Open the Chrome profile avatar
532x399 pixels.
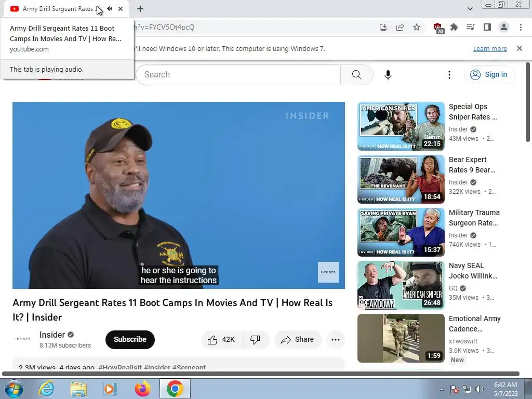pyautogui.click(x=504, y=27)
